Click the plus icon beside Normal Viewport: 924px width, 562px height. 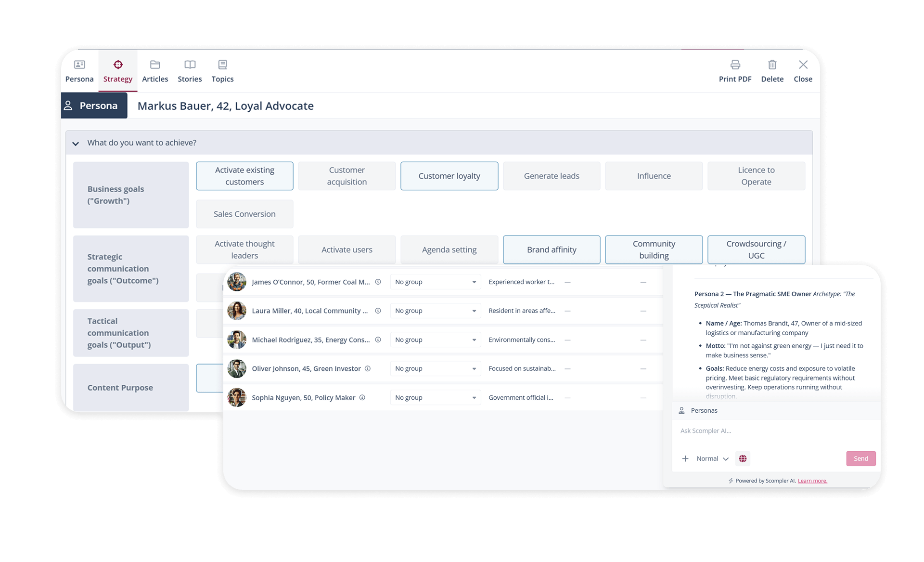coord(685,458)
